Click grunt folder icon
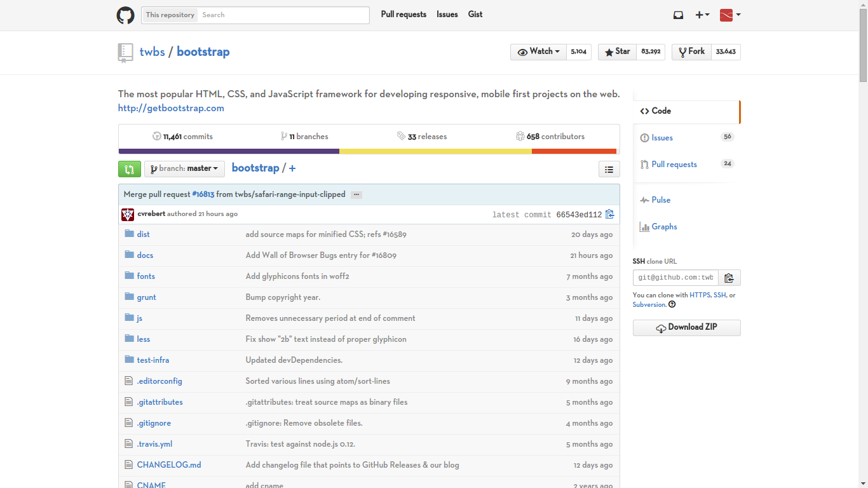This screenshot has width=868, height=488. 130,297
